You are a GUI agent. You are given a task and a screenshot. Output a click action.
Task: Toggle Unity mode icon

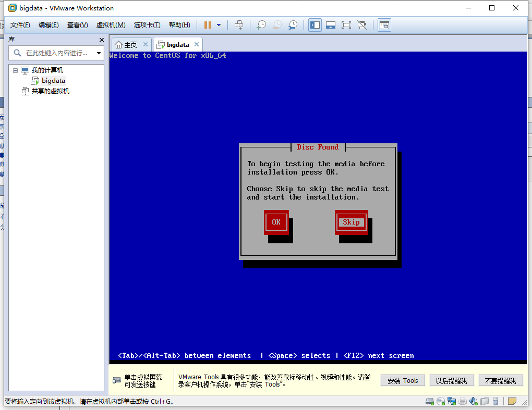point(362,25)
